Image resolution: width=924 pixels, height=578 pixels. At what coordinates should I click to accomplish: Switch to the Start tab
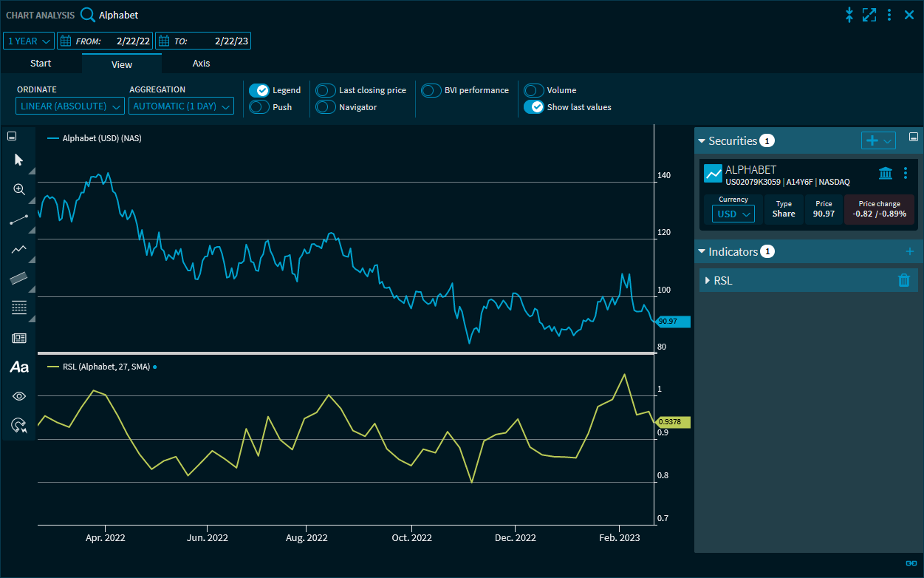tap(41, 64)
